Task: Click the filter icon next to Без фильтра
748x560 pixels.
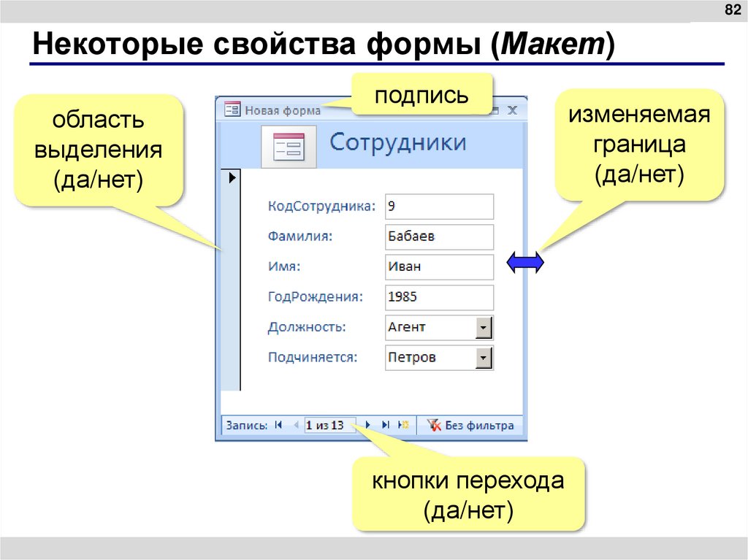Action: click(x=432, y=424)
